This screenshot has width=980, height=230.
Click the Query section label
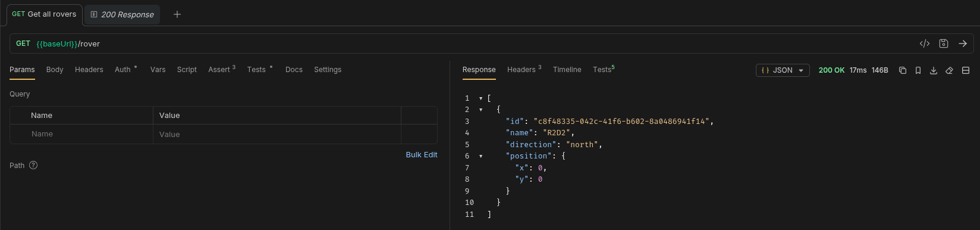[x=20, y=94]
